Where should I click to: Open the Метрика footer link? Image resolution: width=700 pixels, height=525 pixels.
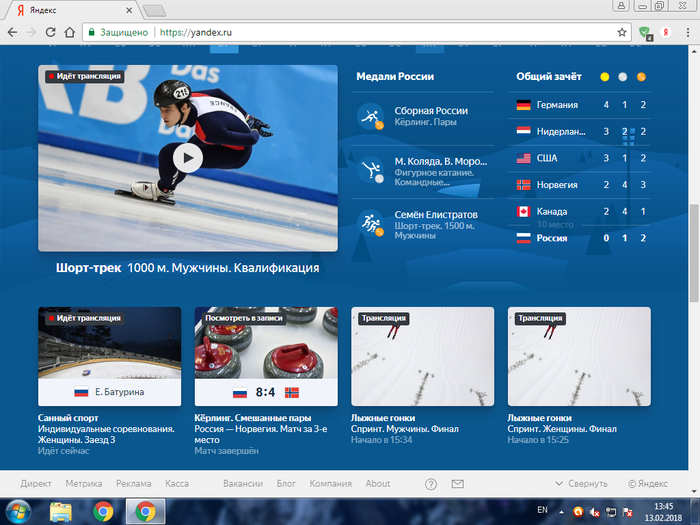tap(83, 483)
